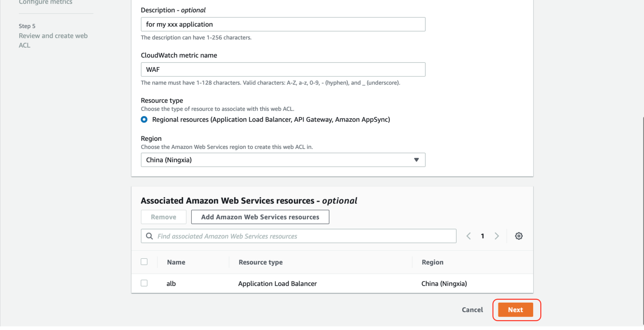Click the Next button
Image resolution: width=644 pixels, height=330 pixels.
click(x=515, y=310)
